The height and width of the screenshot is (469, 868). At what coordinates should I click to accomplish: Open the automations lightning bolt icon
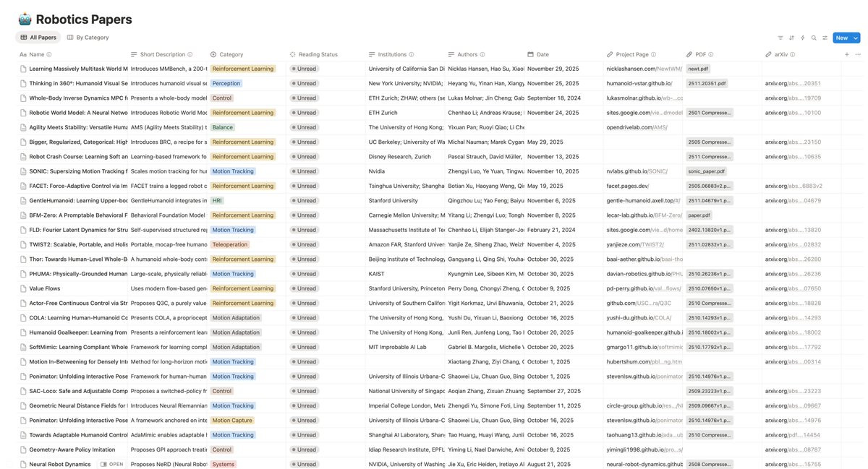point(802,38)
